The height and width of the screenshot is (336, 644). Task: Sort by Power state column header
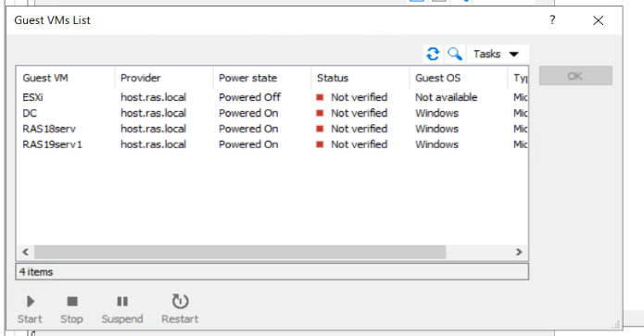point(262,78)
